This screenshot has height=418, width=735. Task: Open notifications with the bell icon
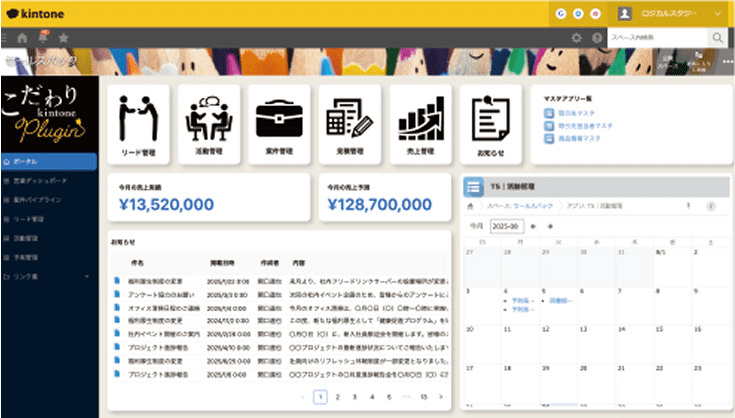[43, 37]
